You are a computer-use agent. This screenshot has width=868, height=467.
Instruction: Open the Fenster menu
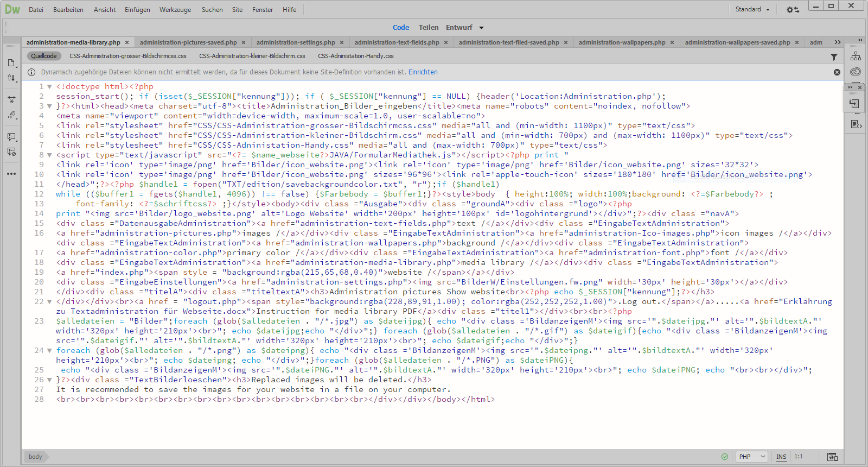click(x=263, y=10)
